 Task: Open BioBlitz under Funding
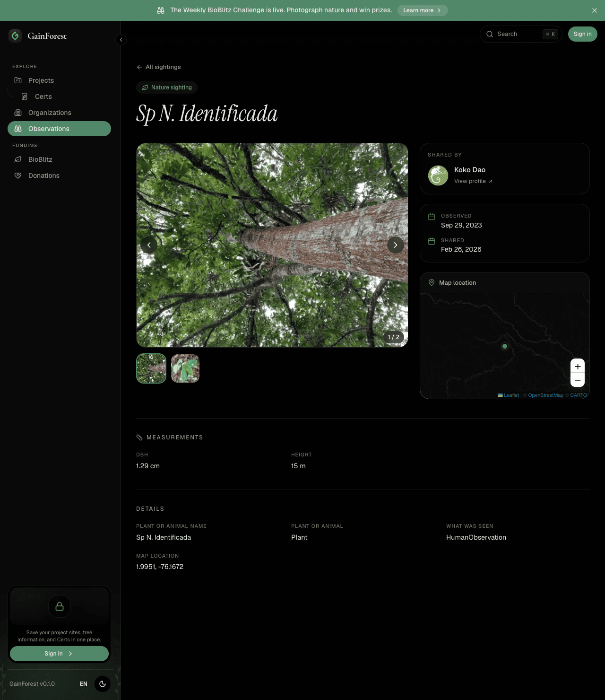click(60, 159)
